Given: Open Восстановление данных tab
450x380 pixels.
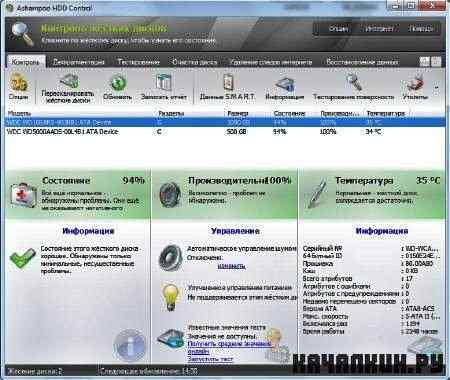Looking at the screenshot, I should click(x=362, y=62).
